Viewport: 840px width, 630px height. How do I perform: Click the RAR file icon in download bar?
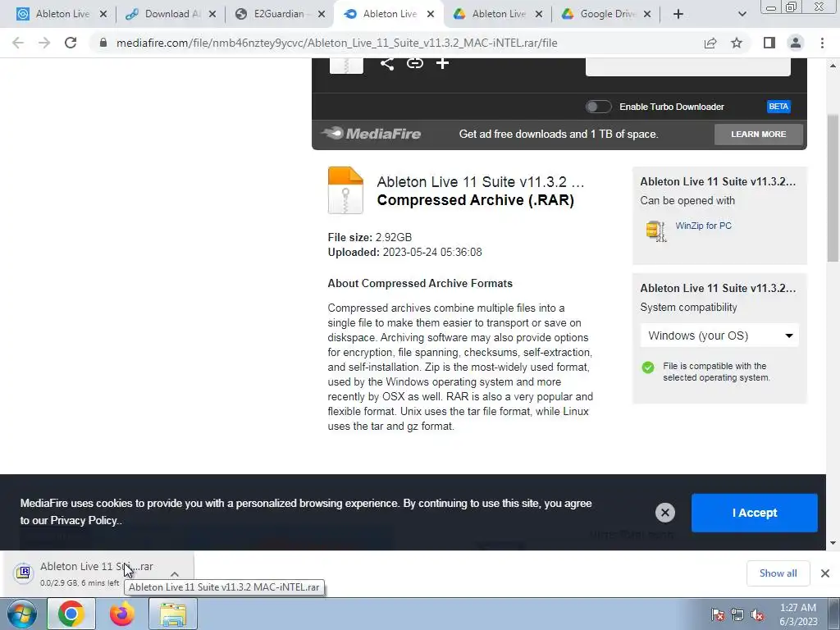[x=23, y=573]
